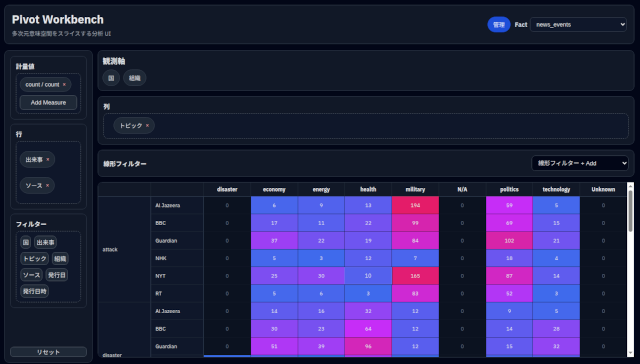Click the 37 cell in the economy column
Image resolution: width=640 pixels, height=364 pixels.
[x=274, y=241]
